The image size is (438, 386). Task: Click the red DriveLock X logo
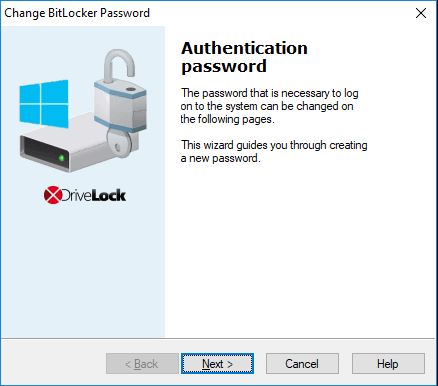tap(53, 195)
